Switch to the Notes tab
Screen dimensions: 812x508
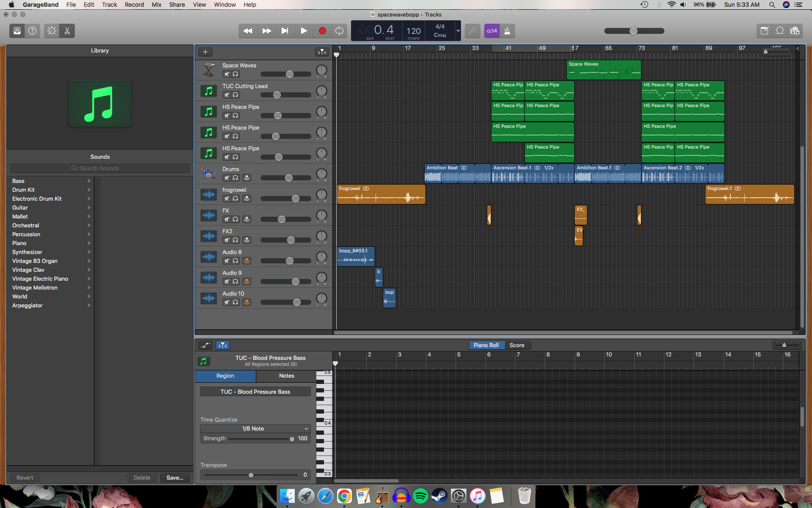[286, 376]
